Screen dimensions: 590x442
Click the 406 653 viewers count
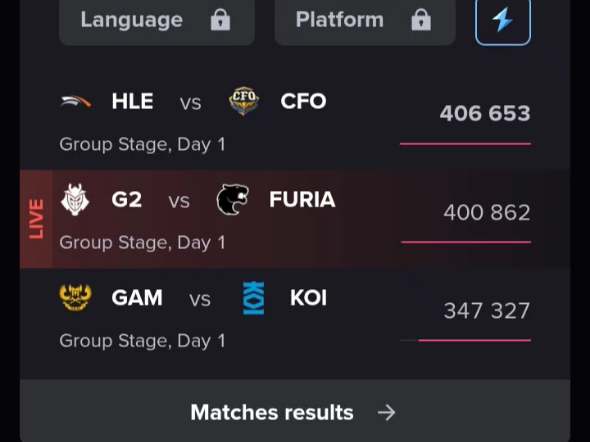coord(485,113)
